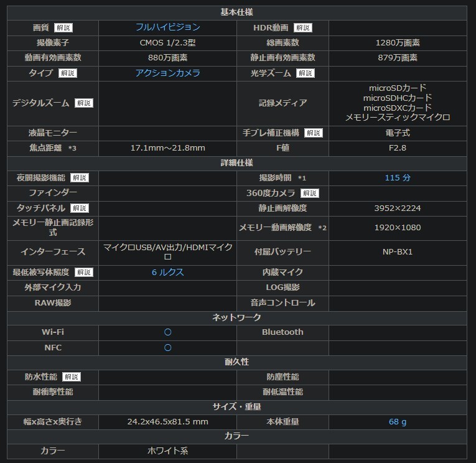The width and height of the screenshot is (476, 463).
Task: Select the 基本仕様 section header
Action: pos(237,12)
